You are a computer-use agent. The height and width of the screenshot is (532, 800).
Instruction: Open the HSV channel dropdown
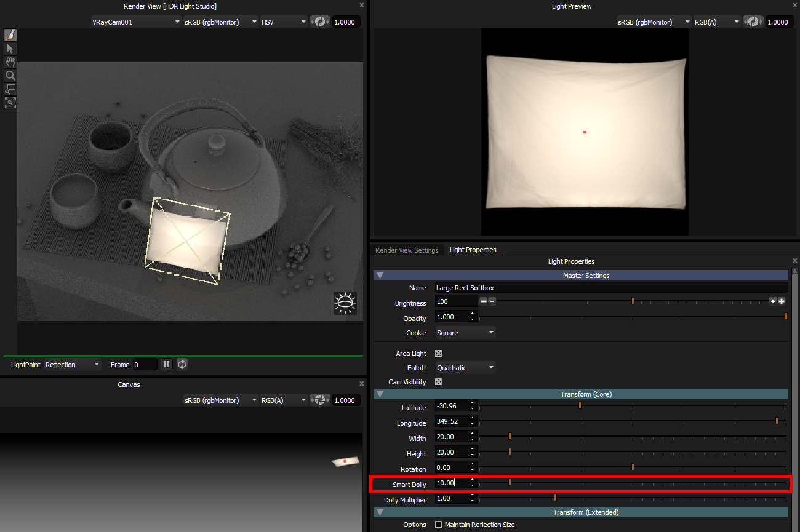click(284, 22)
